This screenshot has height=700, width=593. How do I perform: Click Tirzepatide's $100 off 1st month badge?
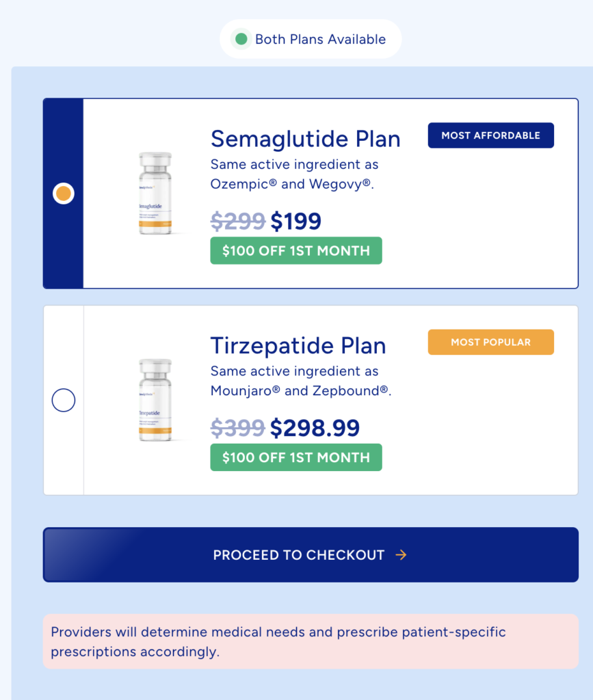pos(295,457)
